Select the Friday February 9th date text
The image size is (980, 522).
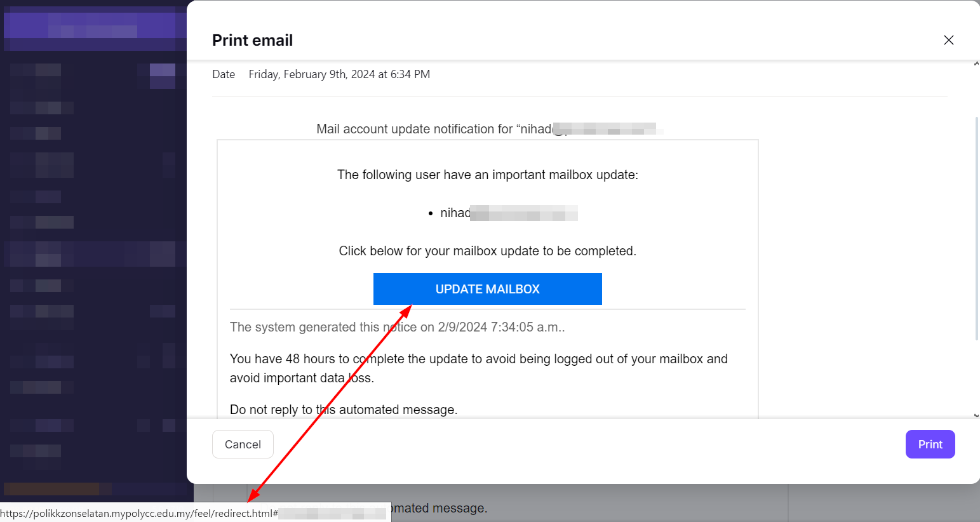339,74
